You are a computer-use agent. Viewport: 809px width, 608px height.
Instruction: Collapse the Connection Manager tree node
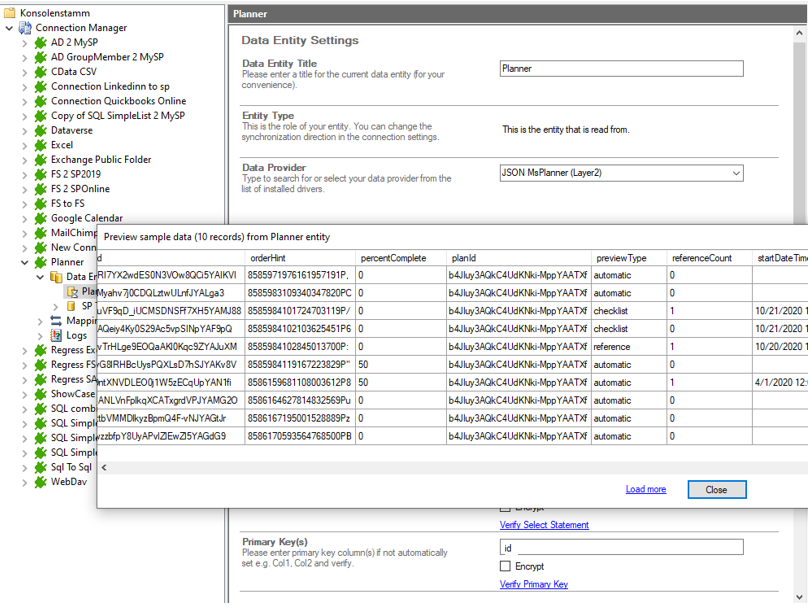[10, 28]
